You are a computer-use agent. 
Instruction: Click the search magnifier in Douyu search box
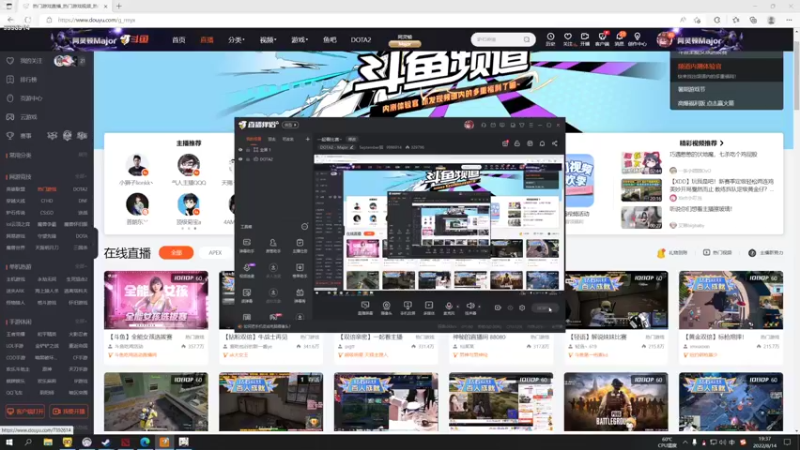point(527,39)
